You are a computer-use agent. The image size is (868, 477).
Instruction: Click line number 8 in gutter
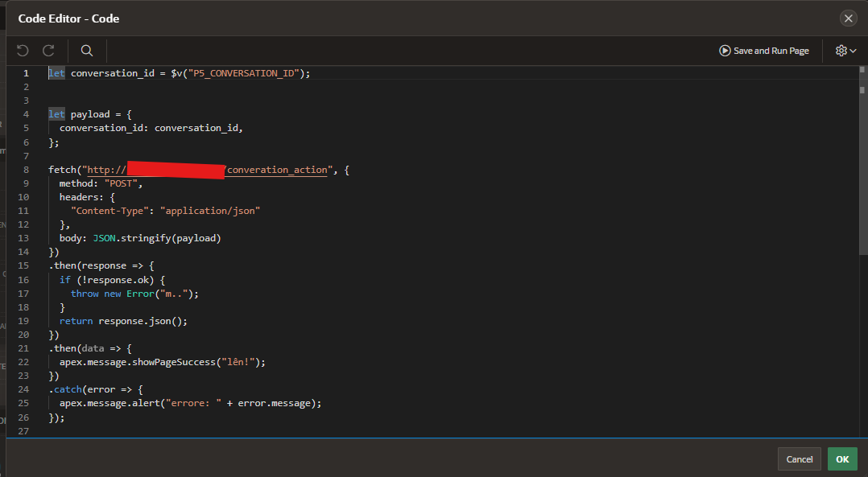[x=26, y=170]
